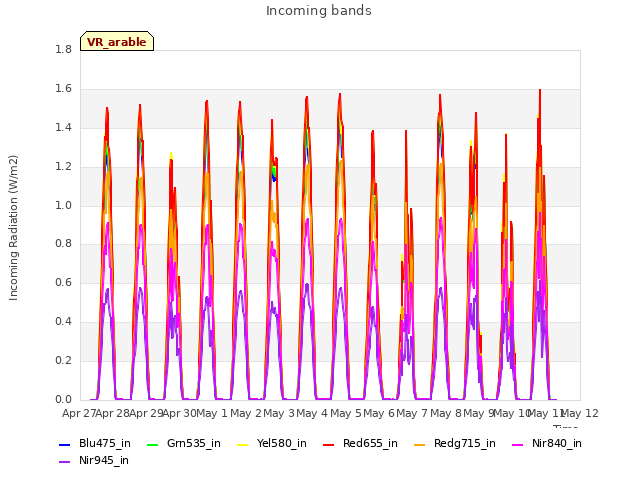Image resolution: width=640 pixels, height=480 pixels.
Task: Click the Nir840_in legend entry
Action: click(547, 444)
